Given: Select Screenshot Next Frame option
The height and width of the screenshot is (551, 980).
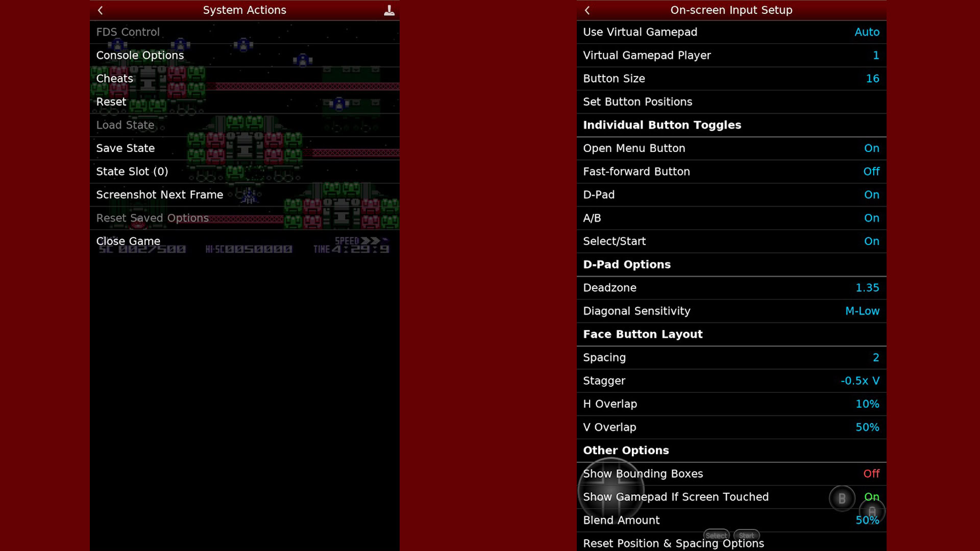Looking at the screenshot, I should pos(160,194).
